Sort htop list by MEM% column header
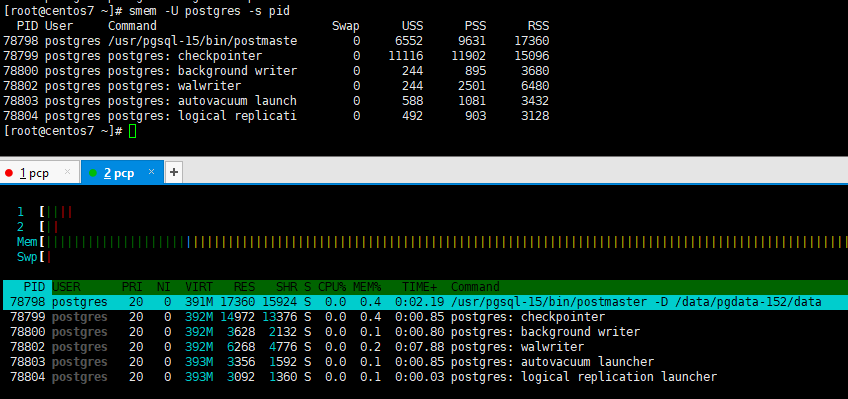Image resolution: width=848 pixels, height=399 pixels. (x=367, y=287)
